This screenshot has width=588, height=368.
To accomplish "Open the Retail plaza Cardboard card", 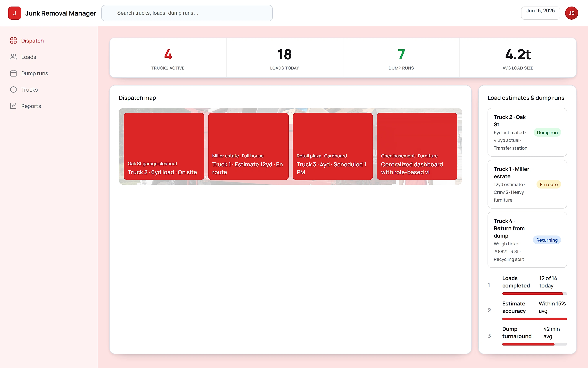I will [x=333, y=146].
